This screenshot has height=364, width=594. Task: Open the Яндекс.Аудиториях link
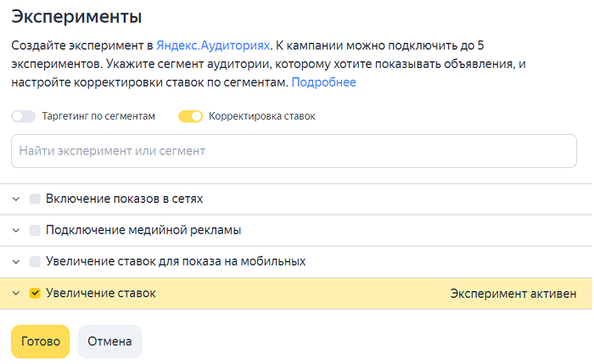point(213,46)
